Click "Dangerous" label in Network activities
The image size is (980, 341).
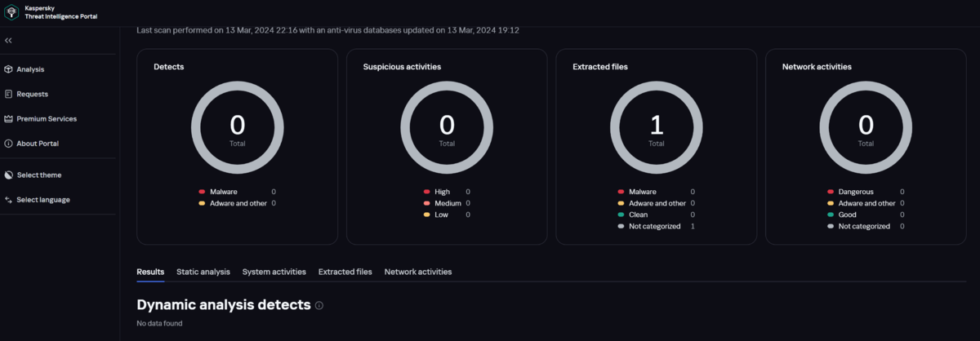(856, 192)
